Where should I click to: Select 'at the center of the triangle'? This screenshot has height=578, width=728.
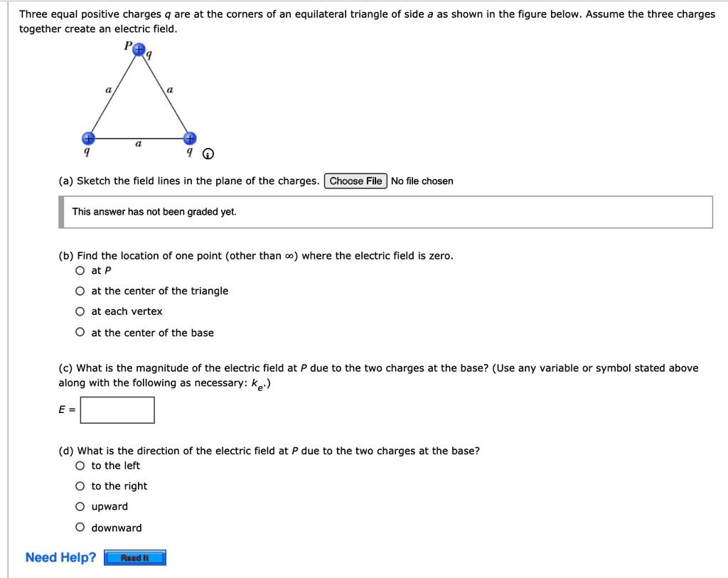80,291
